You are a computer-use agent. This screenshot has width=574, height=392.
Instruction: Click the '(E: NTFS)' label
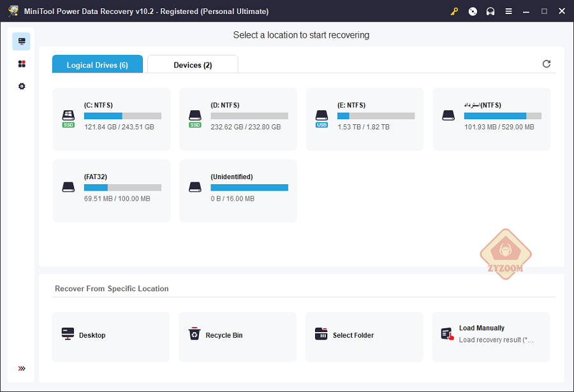(351, 105)
